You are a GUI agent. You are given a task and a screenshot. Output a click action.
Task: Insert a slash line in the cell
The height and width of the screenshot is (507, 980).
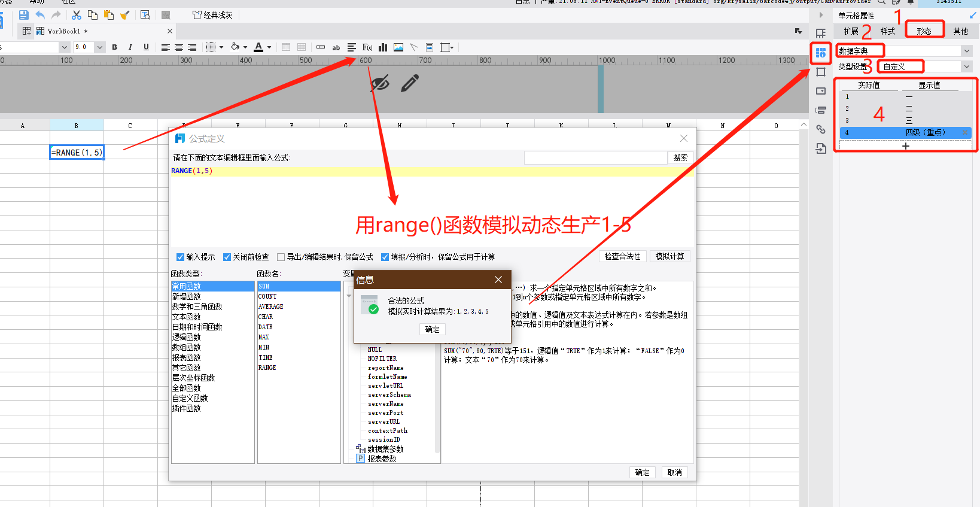coord(414,47)
